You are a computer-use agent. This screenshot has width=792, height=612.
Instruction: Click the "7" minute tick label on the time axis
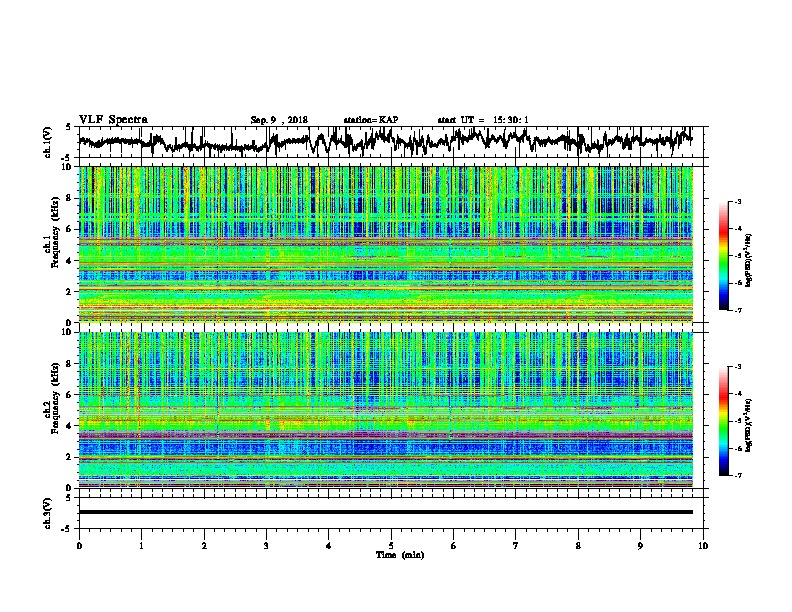516,546
